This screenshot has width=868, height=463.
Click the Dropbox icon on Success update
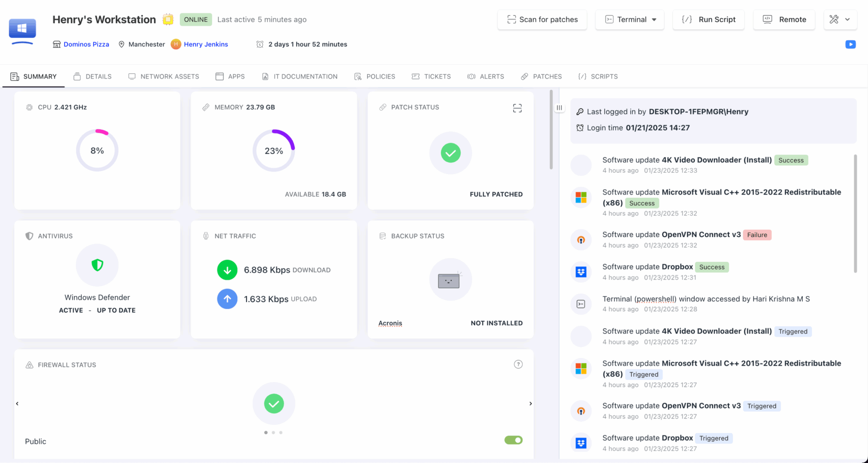(581, 272)
